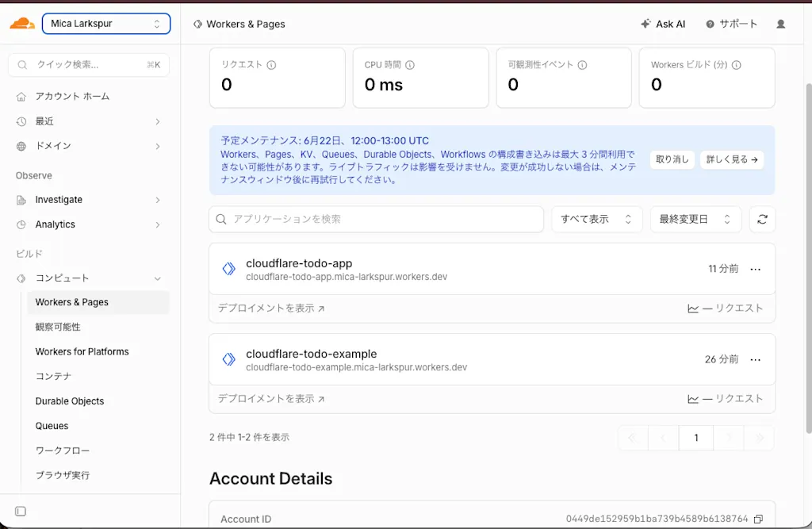Screen dimensions: 812x529
Task: Open Durable Objects page
Action: (x=70, y=401)
